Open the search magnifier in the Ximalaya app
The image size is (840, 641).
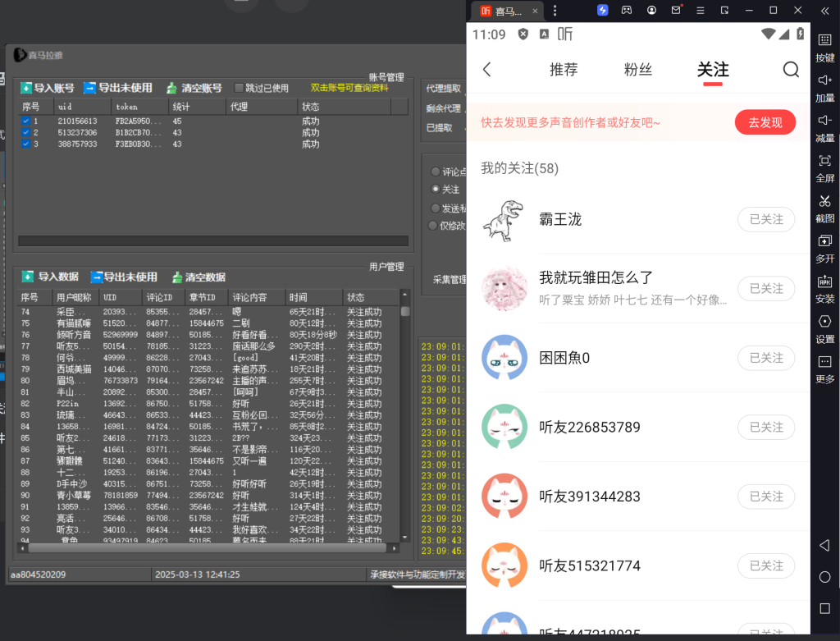[790, 70]
